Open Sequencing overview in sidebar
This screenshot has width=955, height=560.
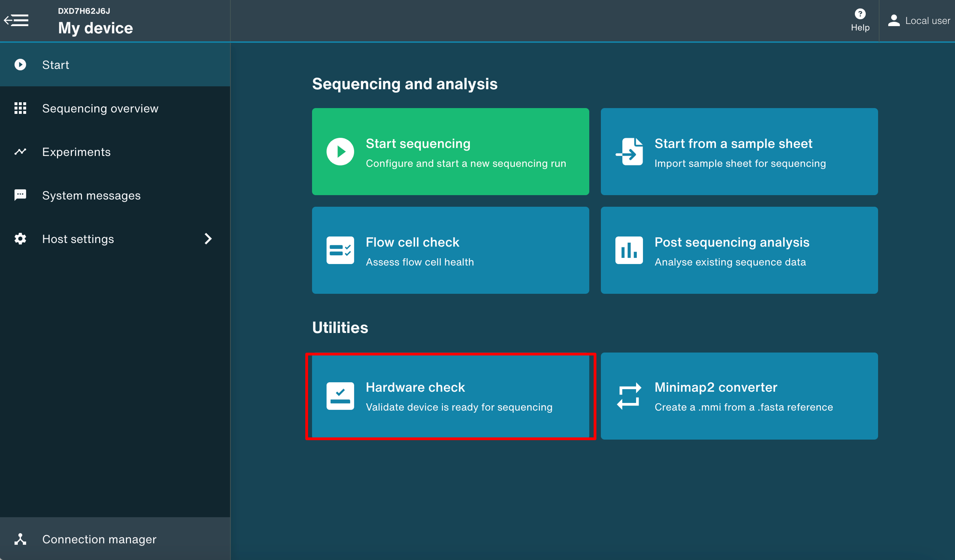coord(100,108)
